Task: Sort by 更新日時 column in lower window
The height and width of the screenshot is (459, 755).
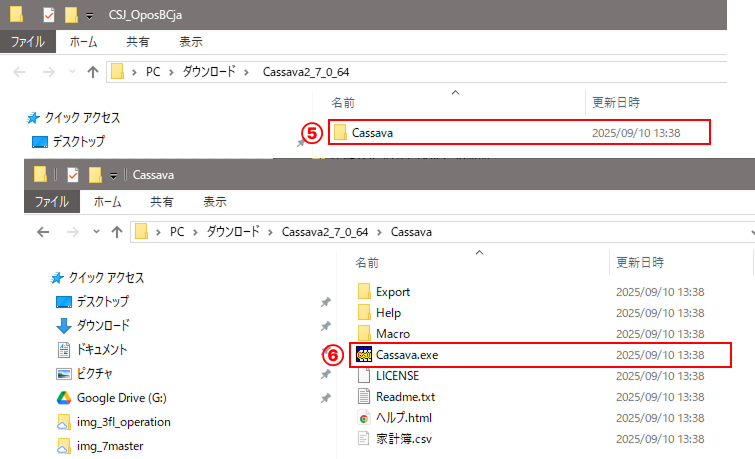Action: [x=638, y=263]
